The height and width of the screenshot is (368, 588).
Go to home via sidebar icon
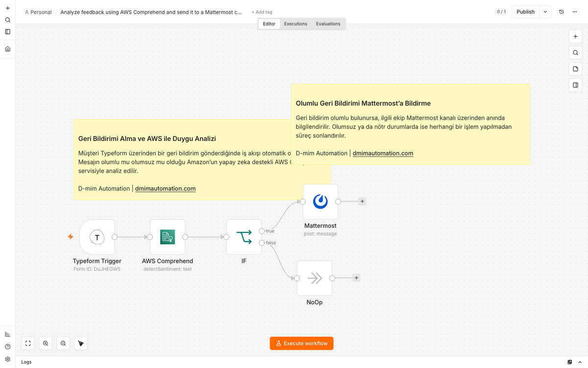click(x=7, y=49)
